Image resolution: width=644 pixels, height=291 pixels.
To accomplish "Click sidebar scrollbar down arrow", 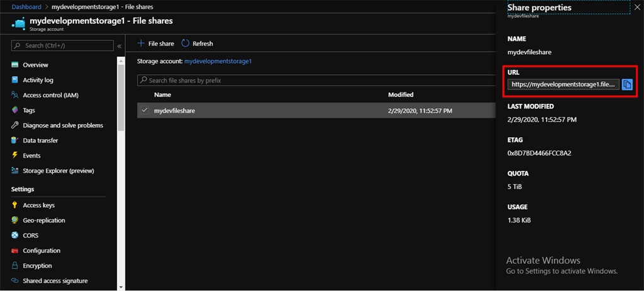I will pos(121,287).
